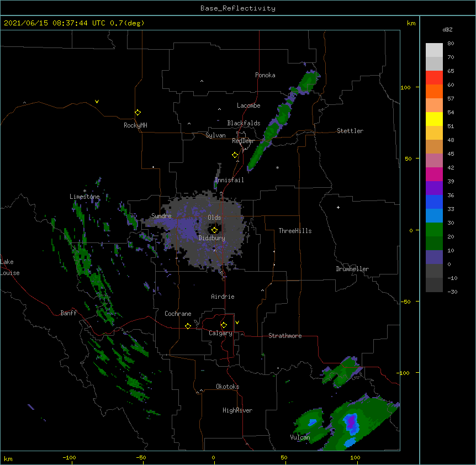Viewport: 476px width, 465px height.
Task: Click the Stettler city label
Action: pos(350,131)
